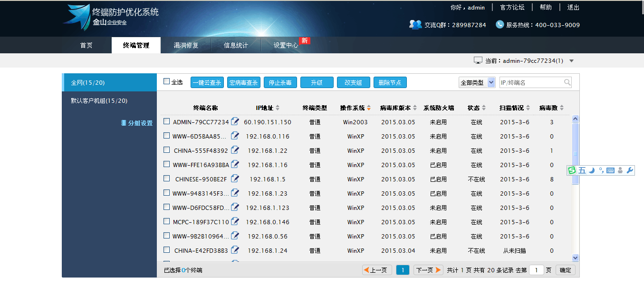Edit name icon for WWW-D6FDC58FD row
The width and height of the screenshot is (644, 288).
[235, 207]
